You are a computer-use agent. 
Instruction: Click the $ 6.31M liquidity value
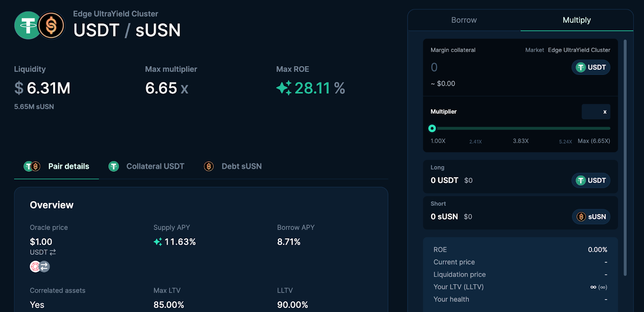pos(42,88)
